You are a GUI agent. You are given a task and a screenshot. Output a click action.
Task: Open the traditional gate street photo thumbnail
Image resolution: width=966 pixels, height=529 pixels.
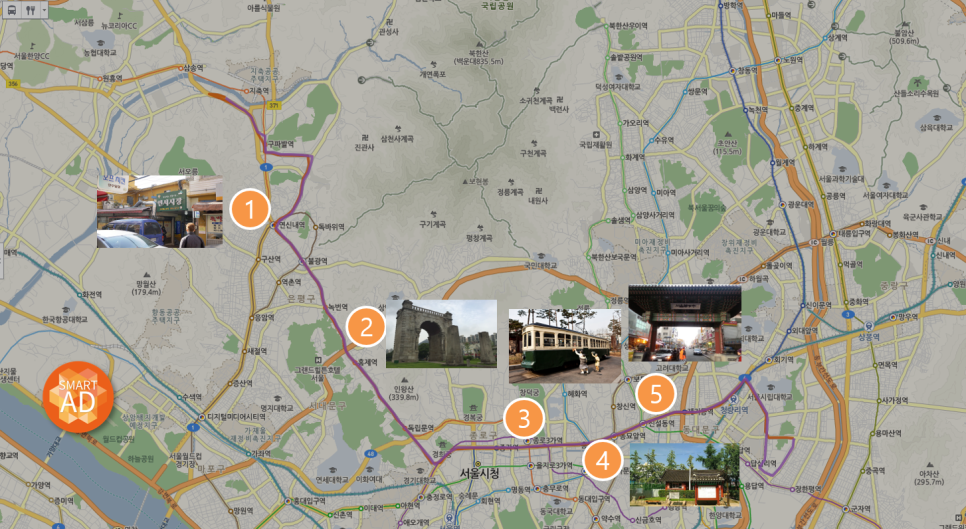click(x=684, y=323)
